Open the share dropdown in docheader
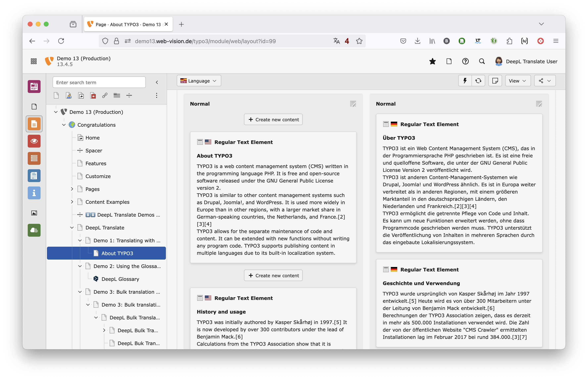The width and height of the screenshot is (588, 379). pos(545,81)
